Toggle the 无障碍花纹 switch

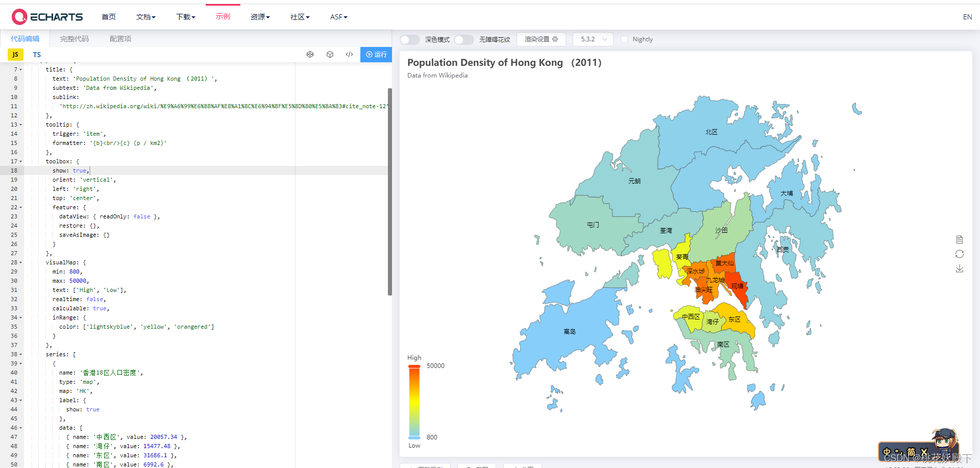pyautogui.click(x=464, y=39)
